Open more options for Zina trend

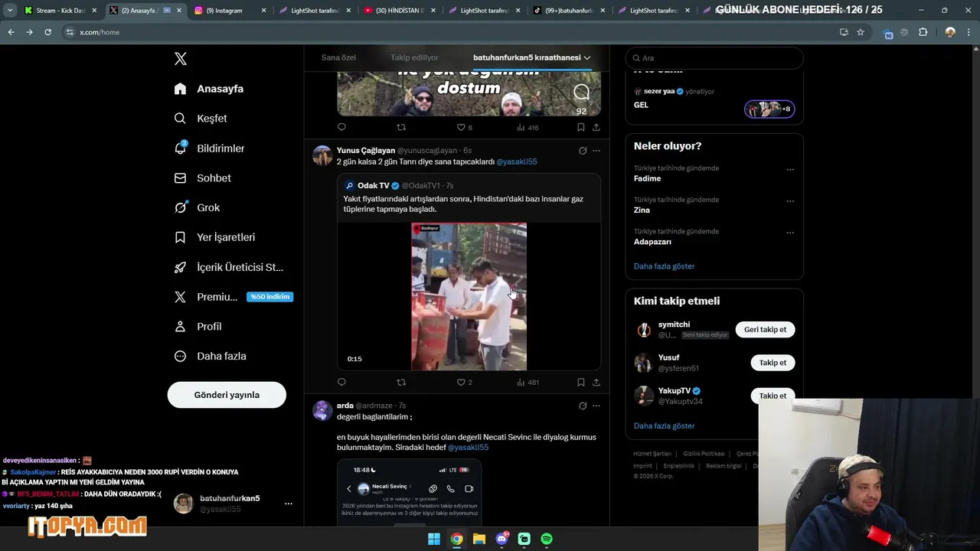pyautogui.click(x=790, y=201)
